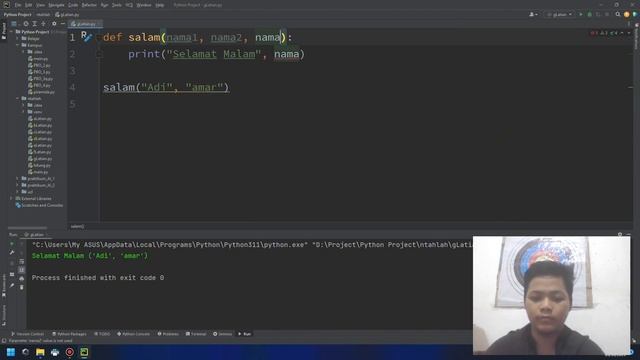Collapse the Python Project root node
Viewport: 640px width, 360px height.
12,32
